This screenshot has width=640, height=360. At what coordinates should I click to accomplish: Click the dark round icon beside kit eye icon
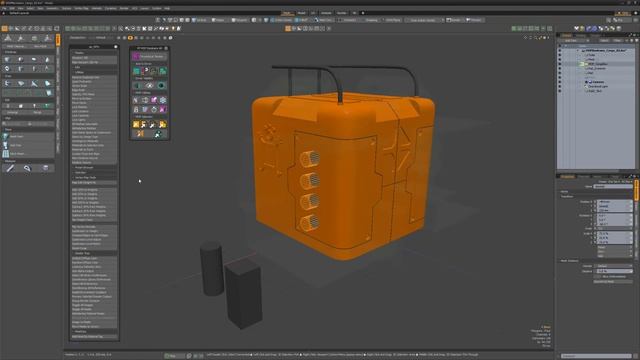(161, 85)
